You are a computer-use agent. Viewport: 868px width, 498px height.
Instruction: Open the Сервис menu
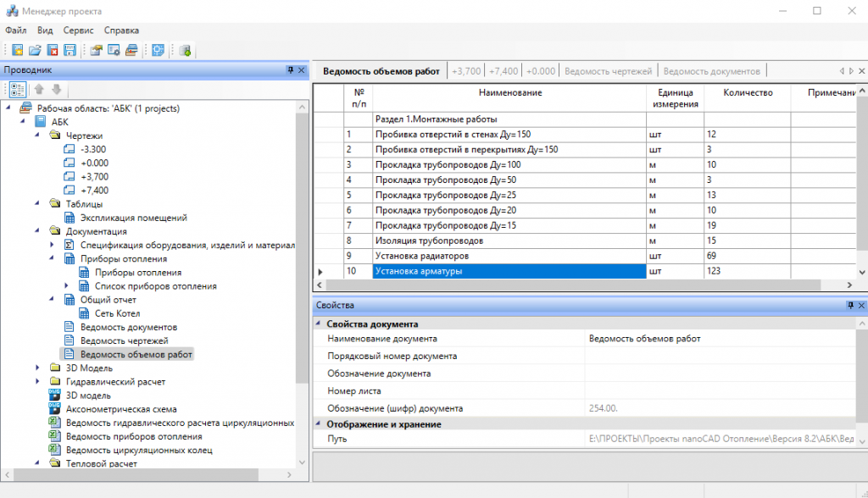click(x=78, y=30)
